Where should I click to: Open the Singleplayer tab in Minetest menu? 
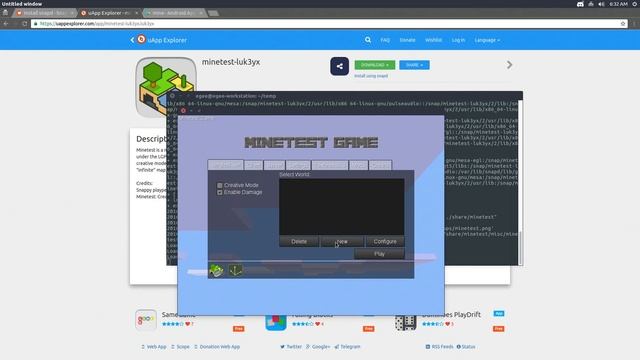(225, 165)
